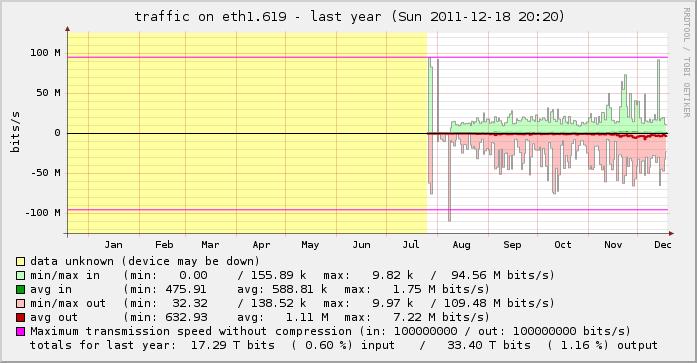Click the 'Apr' x-axis label
Viewport: 697px width, 363px height.
pos(261,245)
